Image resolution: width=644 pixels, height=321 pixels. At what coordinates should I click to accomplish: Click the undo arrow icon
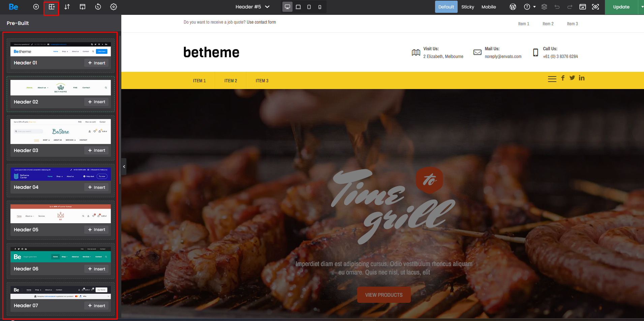(557, 7)
